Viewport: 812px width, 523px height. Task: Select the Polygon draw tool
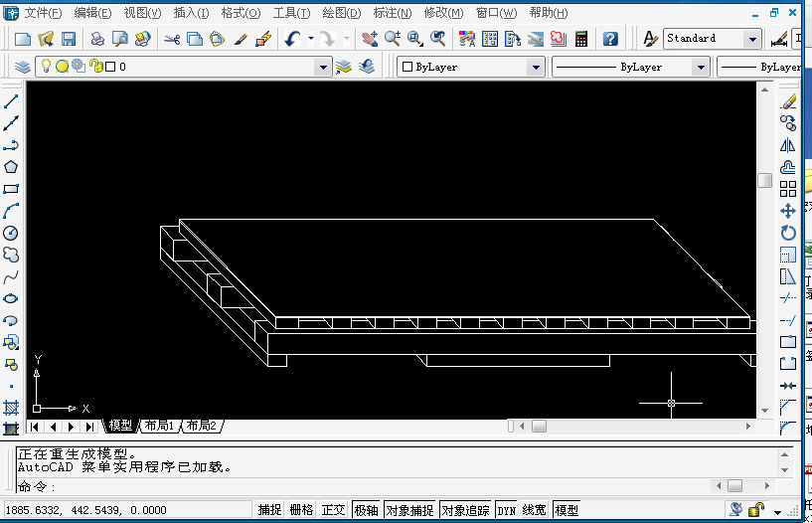[x=11, y=167]
